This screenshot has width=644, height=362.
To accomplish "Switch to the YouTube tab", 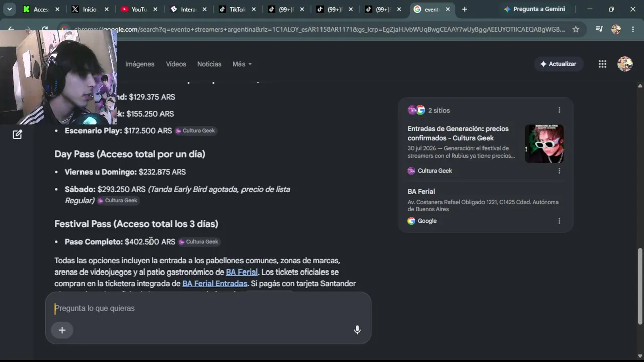I will click(137, 9).
